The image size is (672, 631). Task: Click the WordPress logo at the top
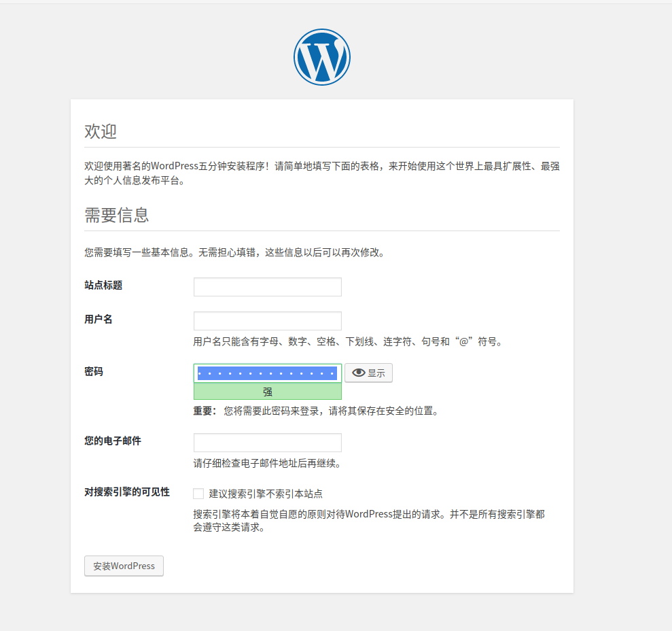pos(322,57)
